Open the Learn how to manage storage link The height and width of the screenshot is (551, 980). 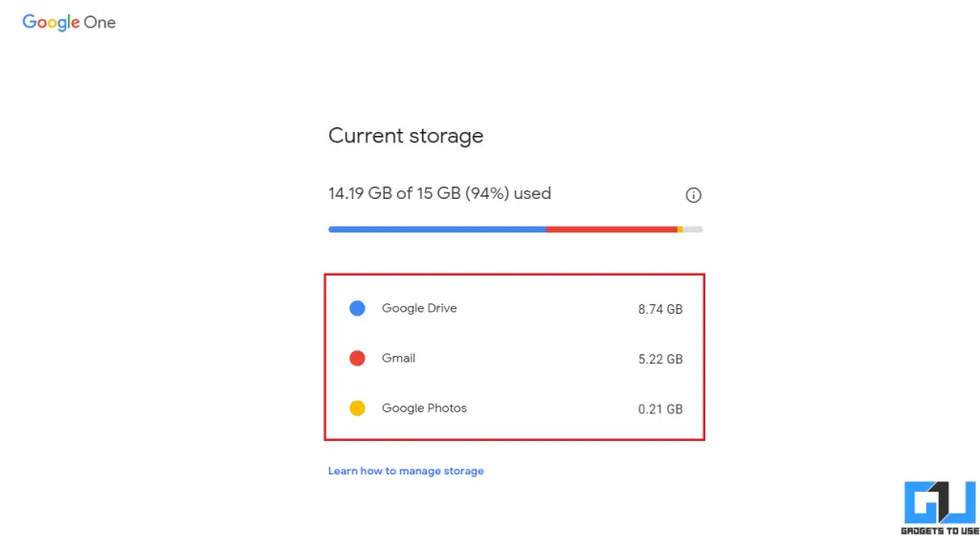pos(406,471)
